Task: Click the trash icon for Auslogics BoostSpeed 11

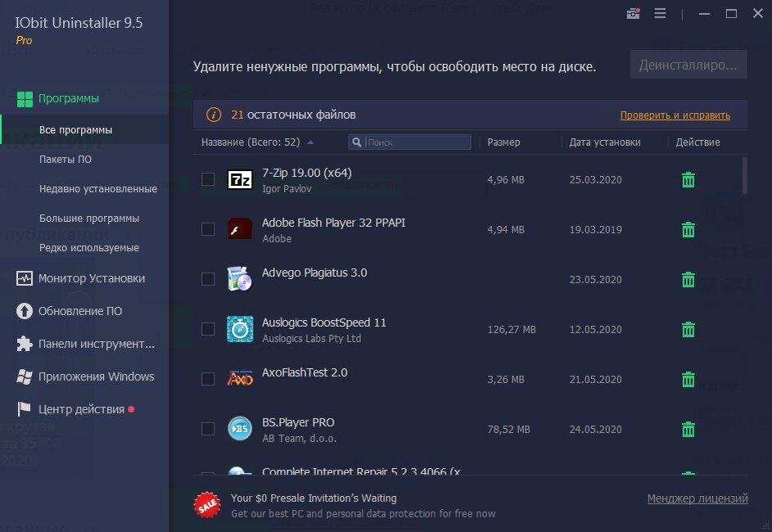Action: tap(688, 329)
